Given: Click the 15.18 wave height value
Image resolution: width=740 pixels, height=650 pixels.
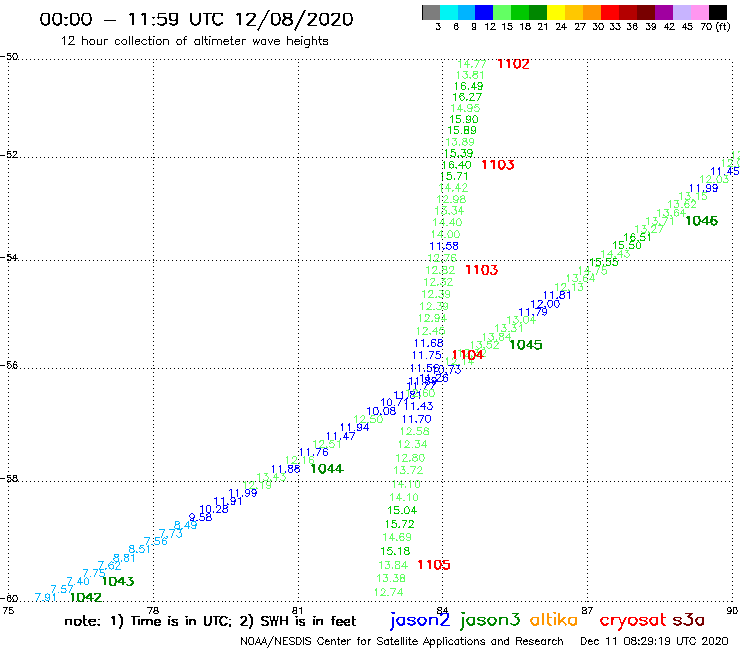Looking at the screenshot, I should [x=395, y=551].
